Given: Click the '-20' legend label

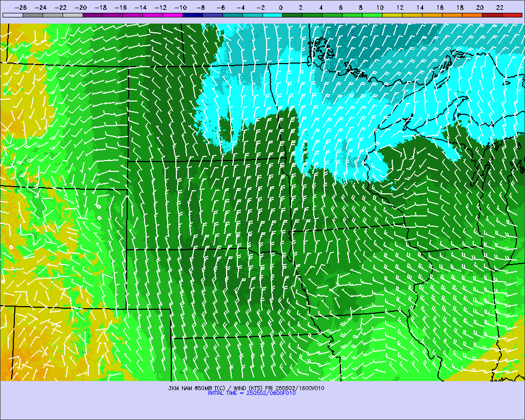Looking at the screenshot, I should [80, 8].
